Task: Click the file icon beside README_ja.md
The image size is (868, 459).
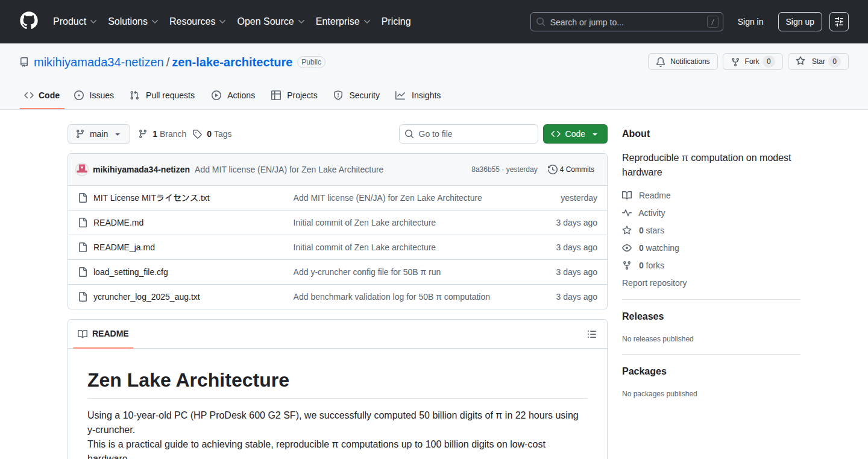Action: click(83, 247)
